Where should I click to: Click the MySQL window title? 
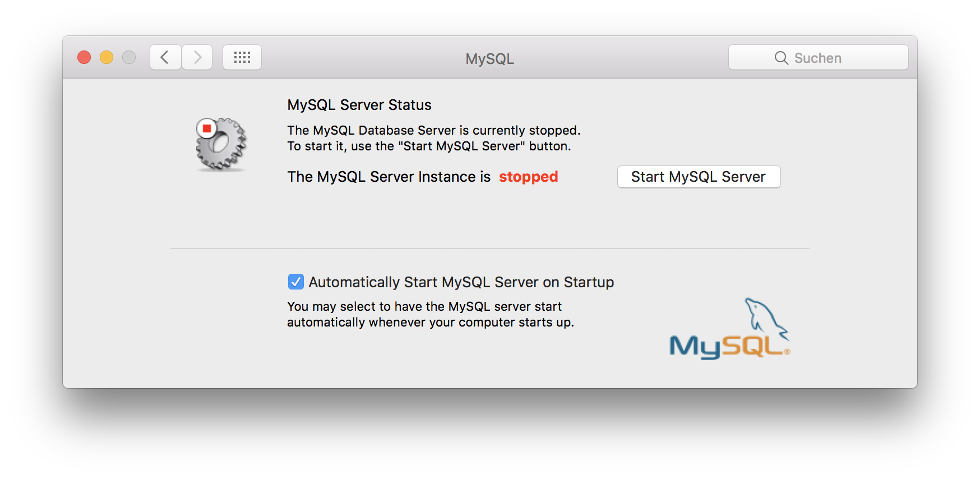click(489, 59)
